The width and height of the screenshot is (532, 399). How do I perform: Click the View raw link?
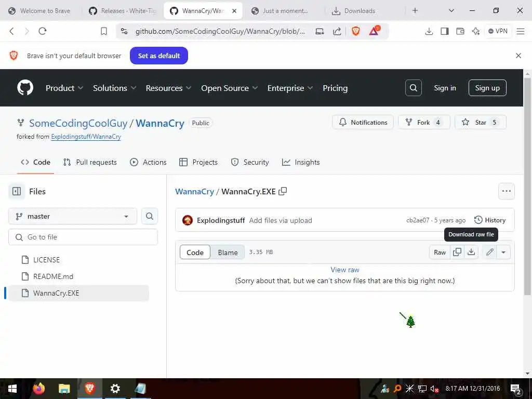(345, 270)
